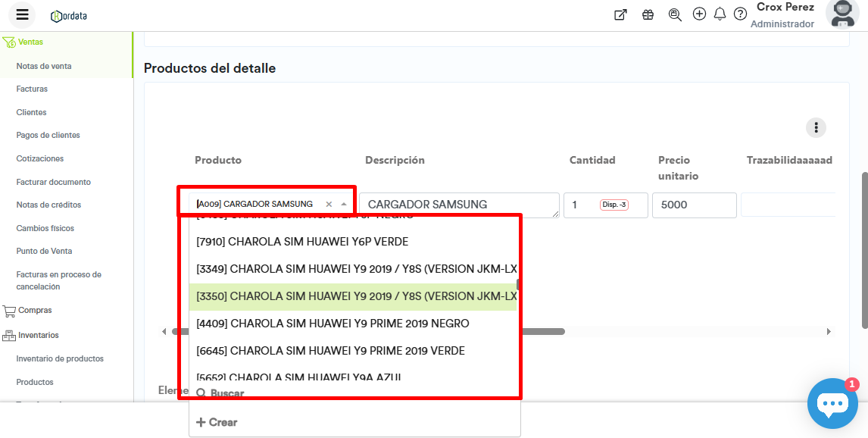This screenshot has height=438, width=868.
Task: Open the gift icon in top bar
Action: (648, 14)
